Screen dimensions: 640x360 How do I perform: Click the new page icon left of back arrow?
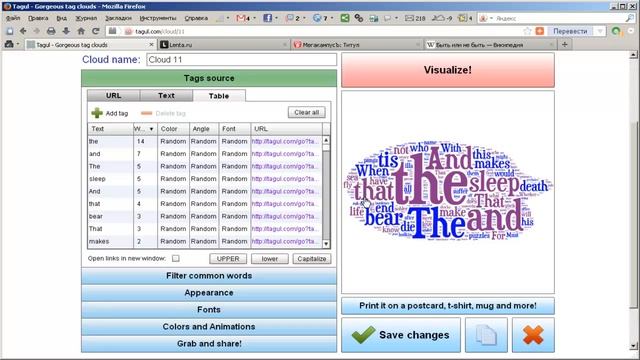point(10,31)
